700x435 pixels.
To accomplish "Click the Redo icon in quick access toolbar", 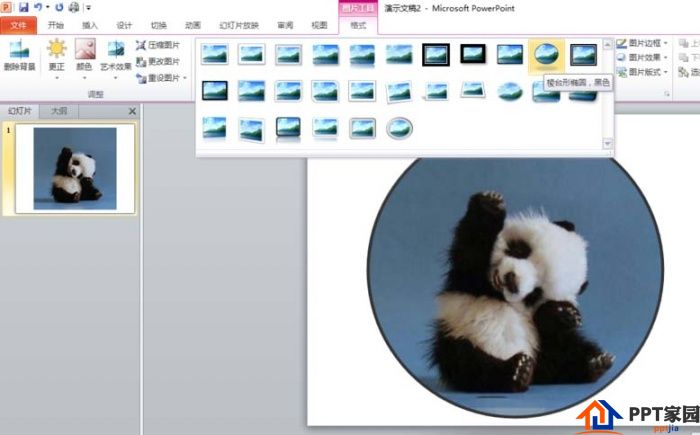I will pyautogui.click(x=59, y=7).
